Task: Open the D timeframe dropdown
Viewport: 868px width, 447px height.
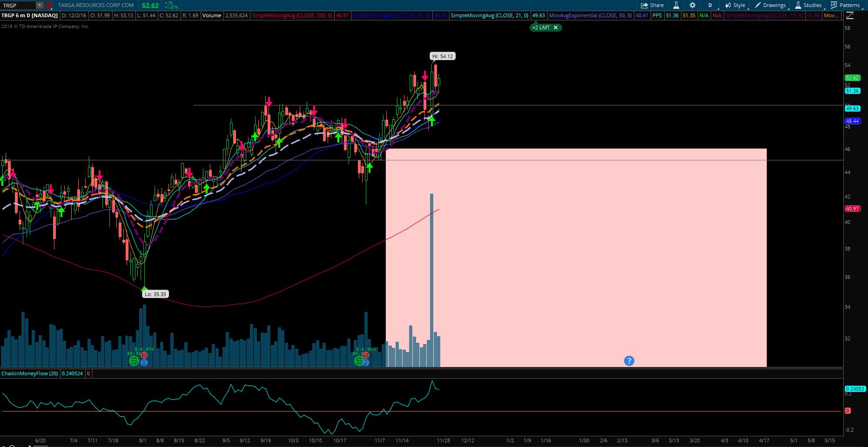Action: pyautogui.click(x=710, y=5)
